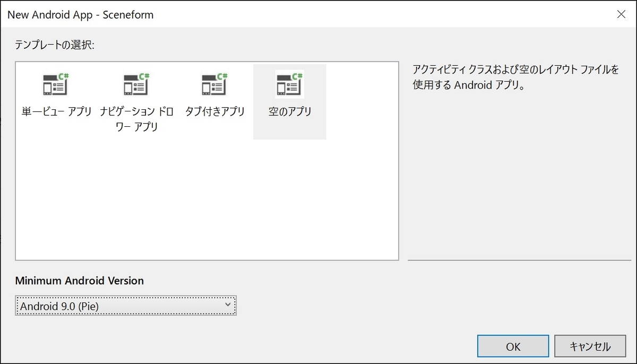This screenshot has width=637, height=364.
Task: Confirm with the OK button
Action: [513, 346]
